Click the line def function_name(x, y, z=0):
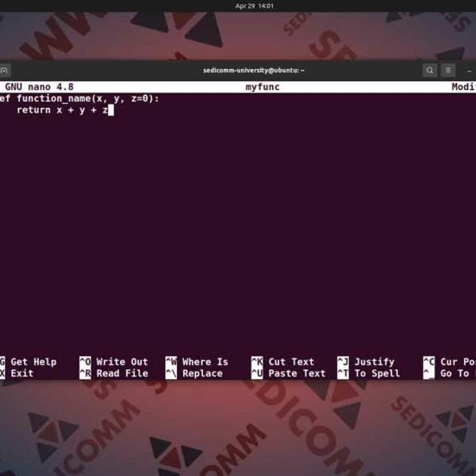 [x=79, y=98]
